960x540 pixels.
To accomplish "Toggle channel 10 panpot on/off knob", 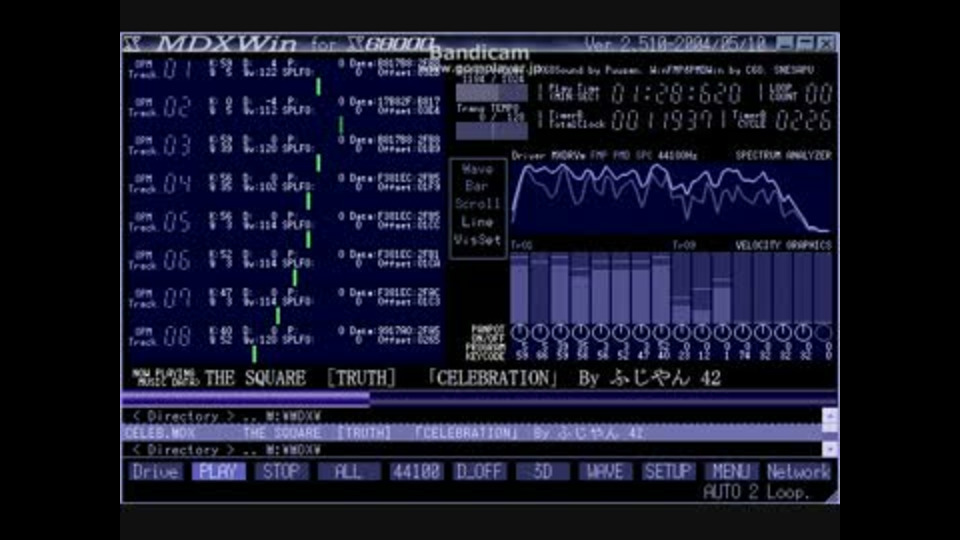I will pyautogui.click(x=702, y=332).
